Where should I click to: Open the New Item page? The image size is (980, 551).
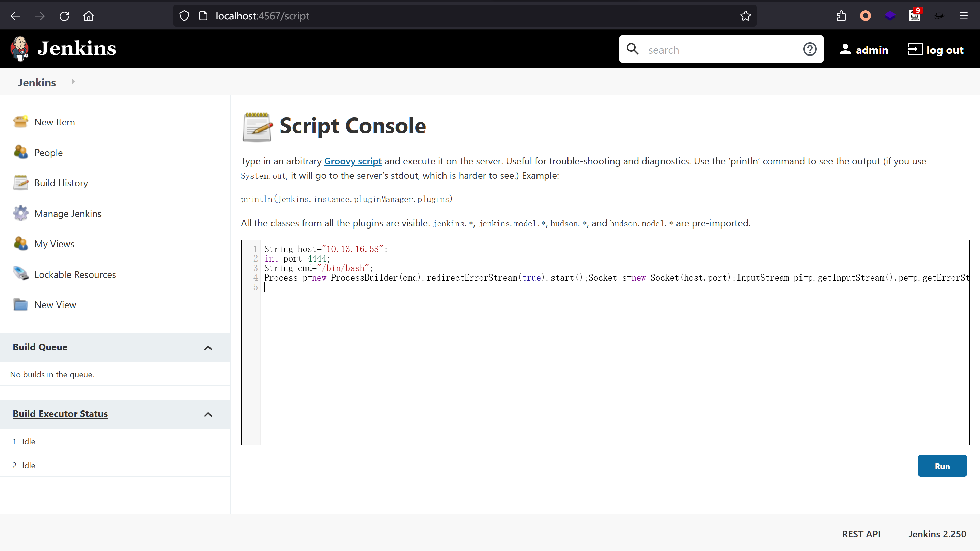tap(55, 122)
